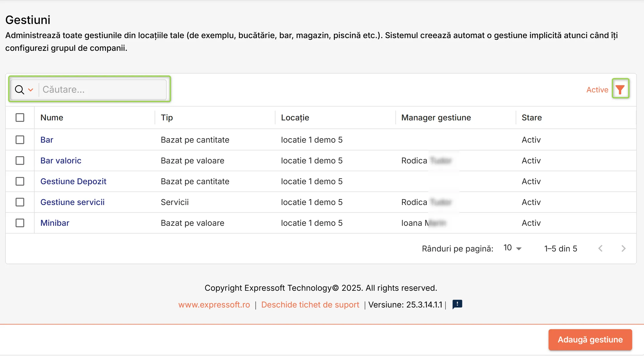The width and height of the screenshot is (644, 356).
Task: Open the Bar gestiune link
Action: click(x=47, y=140)
